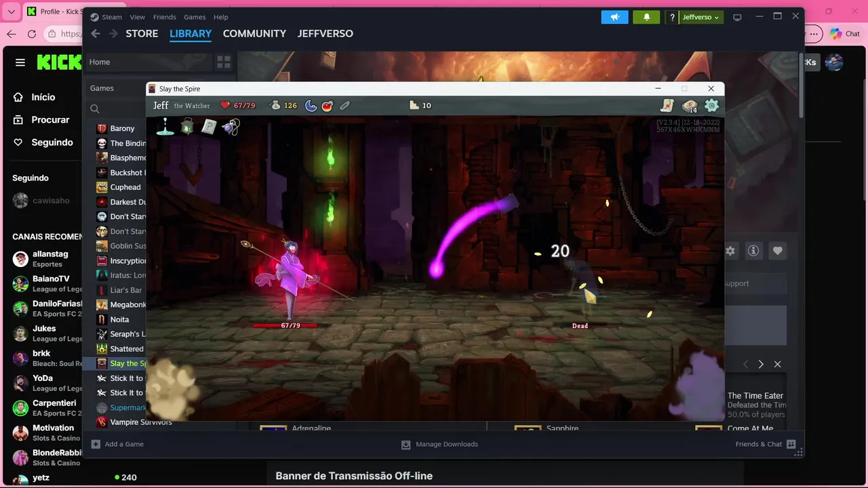The image size is (868, 488).
Task: Open Jukes channel in Kick sidebar
Action: pyautogui.click(x=46, y=333)
